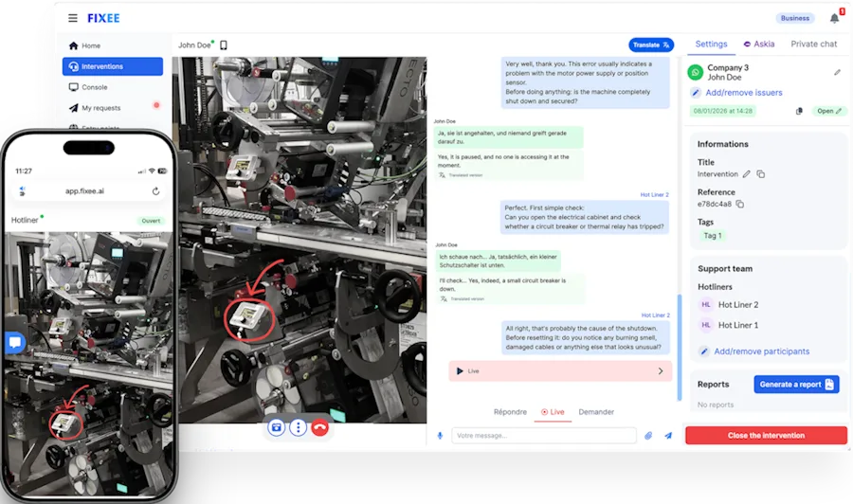
Task: Copy the reference e78dc4a8
Action: point(740,204)
